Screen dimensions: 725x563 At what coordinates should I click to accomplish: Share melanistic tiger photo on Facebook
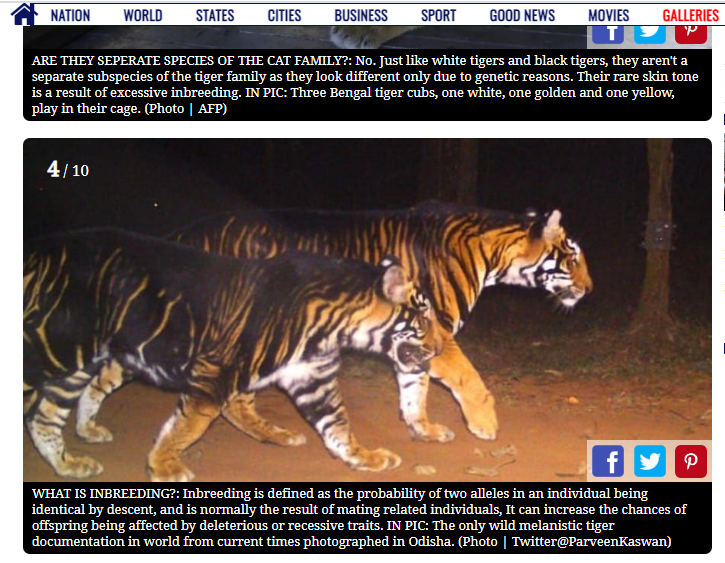(608, 461)
